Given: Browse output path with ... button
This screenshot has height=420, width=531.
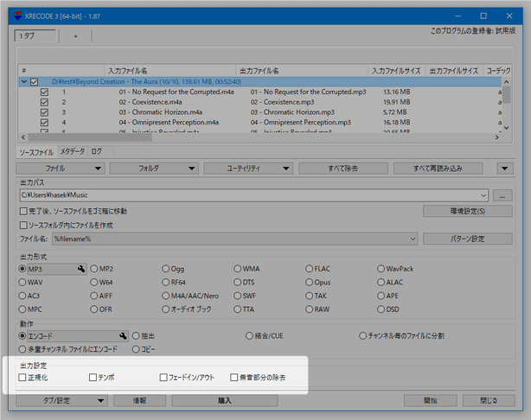Looking at the screenshot, I should click(502, 195).
